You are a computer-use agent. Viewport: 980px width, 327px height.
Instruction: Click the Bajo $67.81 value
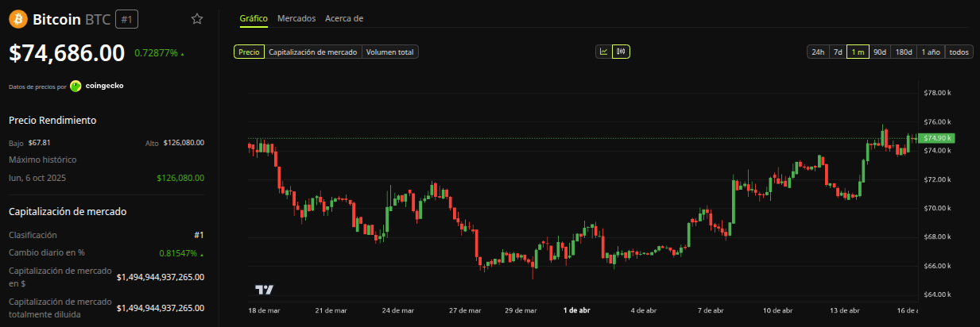pyautogui.click(x=39, y=143)
